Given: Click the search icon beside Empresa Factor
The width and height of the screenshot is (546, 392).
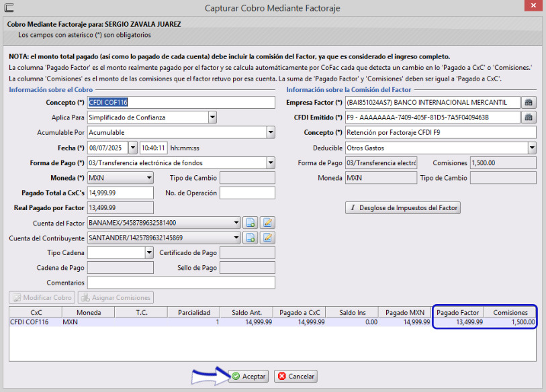Looking at the screenshot, I should [x=529, y=102].
